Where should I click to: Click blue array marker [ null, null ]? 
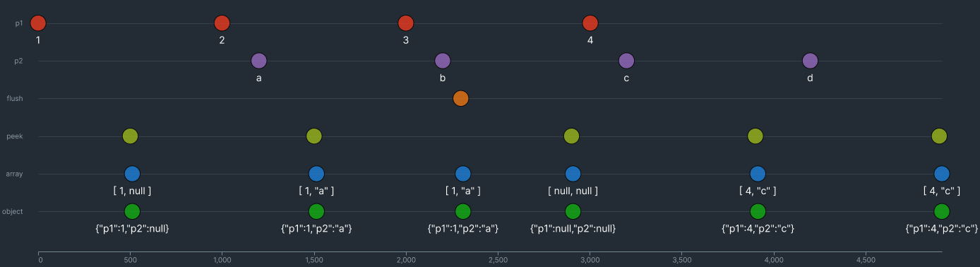573,174
